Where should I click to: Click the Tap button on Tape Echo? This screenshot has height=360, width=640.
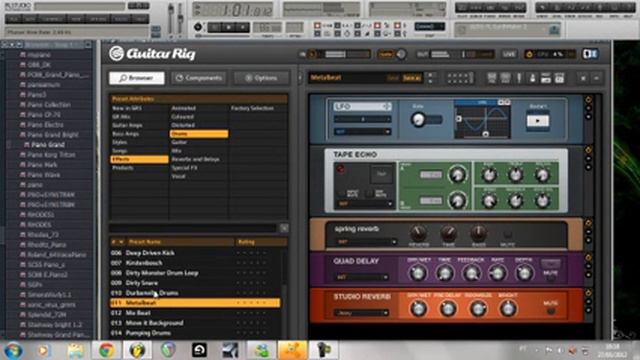tap(381, 174)
